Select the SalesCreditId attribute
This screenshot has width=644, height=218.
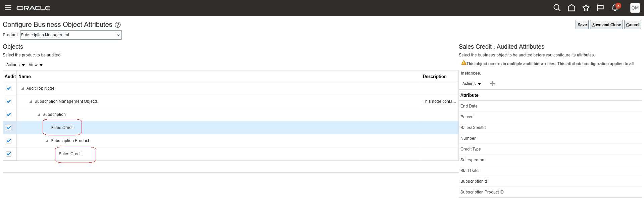(473, 128)
